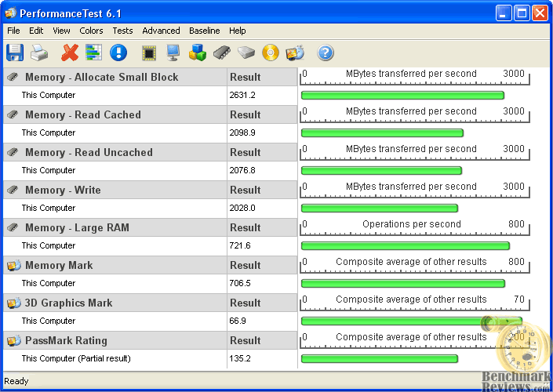Click the 706.5 result value

[x=240, y=284]
